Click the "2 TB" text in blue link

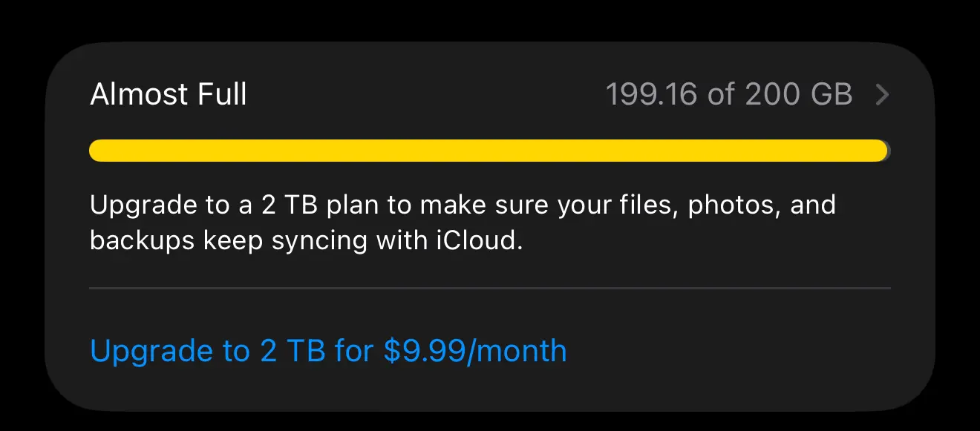pyautogui.click(x=293, y=350)
